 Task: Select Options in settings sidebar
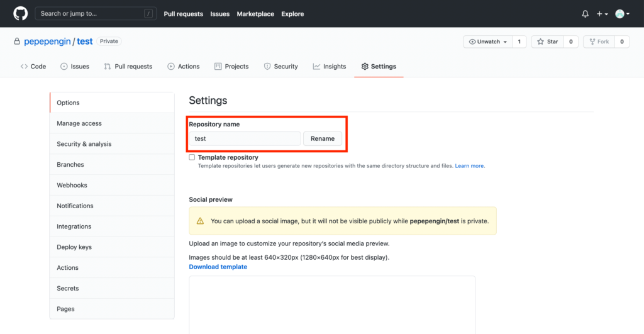pyautogui.click(x=112, y=103)
